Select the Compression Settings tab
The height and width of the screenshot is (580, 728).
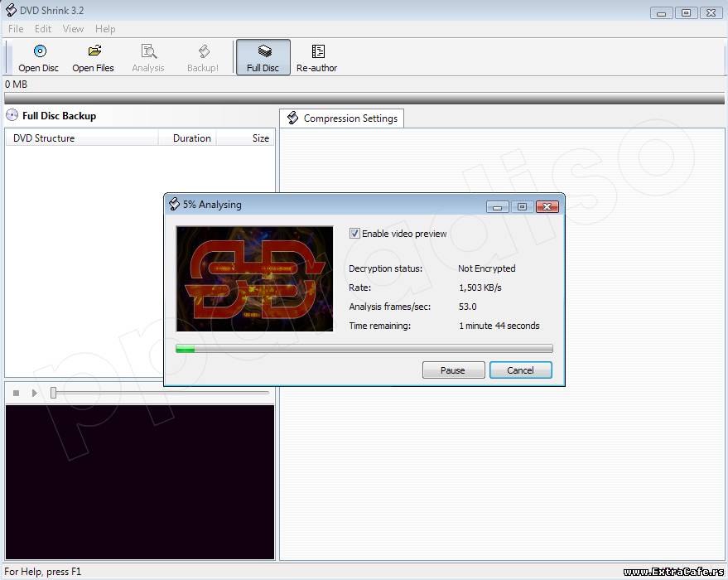[342, 118]
